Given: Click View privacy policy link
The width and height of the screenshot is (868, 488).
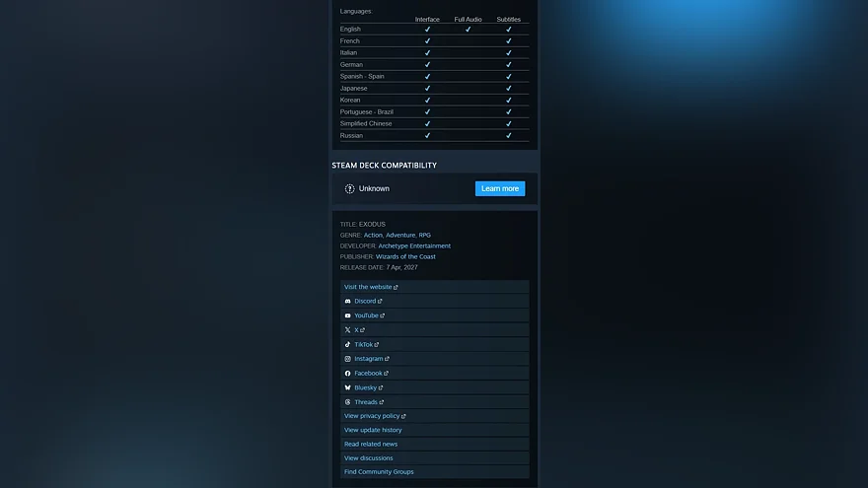Looking at the screenshot, I should pyautogui.click(x=372, y=415).
